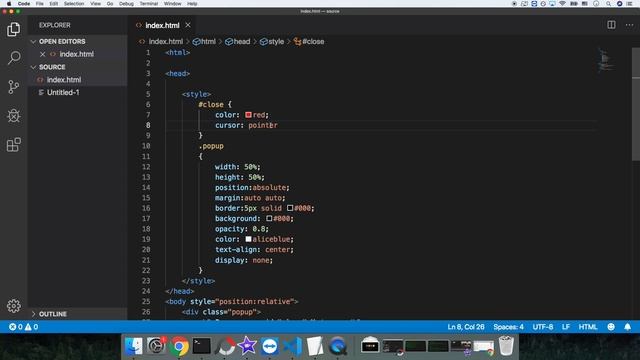This screenshot has height=360, width=640.
Task: Click the errors and warnings status indicator
Action: click(23, 327)
